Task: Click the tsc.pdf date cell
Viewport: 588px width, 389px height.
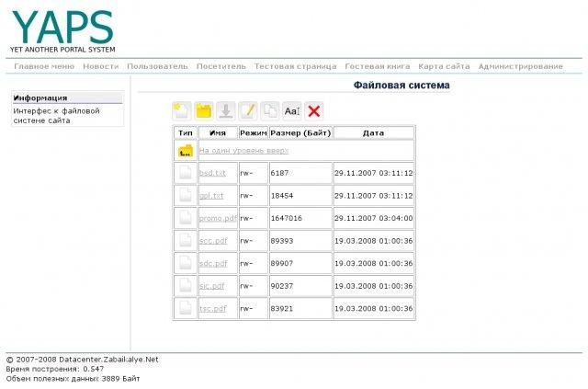Action: coord(374,308)
